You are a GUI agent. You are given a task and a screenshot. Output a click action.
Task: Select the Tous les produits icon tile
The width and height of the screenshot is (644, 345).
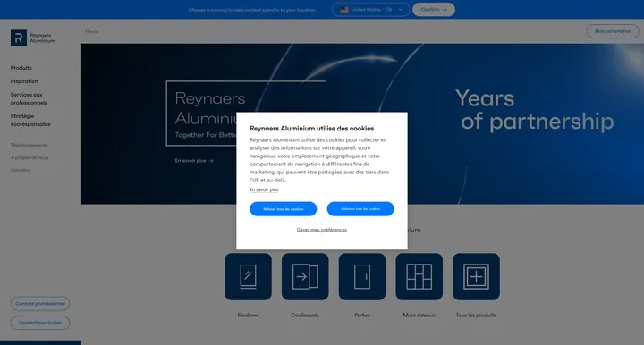(476, 276)
